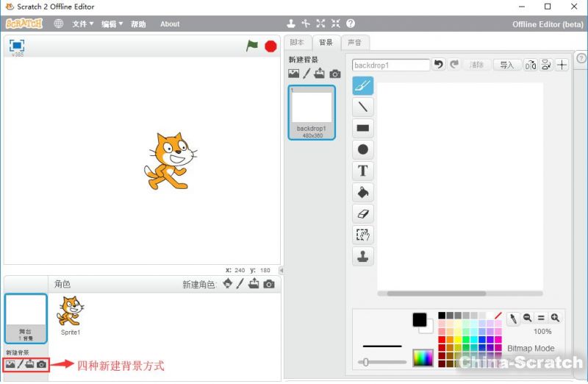Switch to the 脚本 tab
This screenshot has height=384, width=588.
point(297,43)
